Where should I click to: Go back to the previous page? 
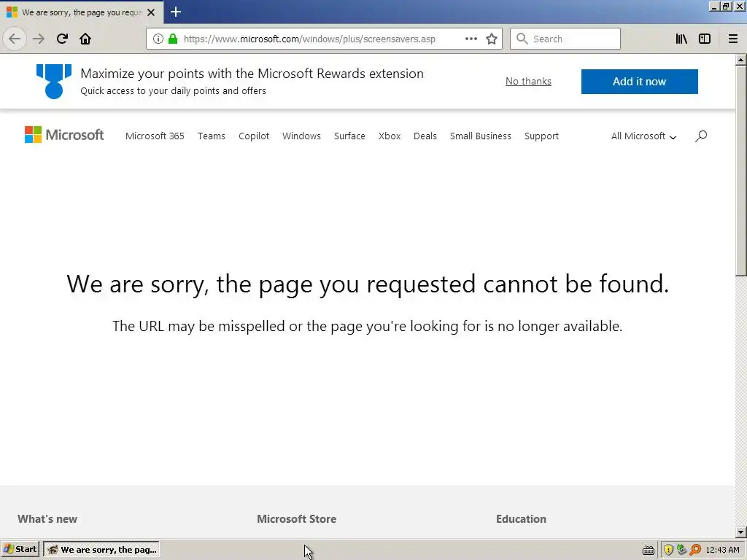(15, 39)
